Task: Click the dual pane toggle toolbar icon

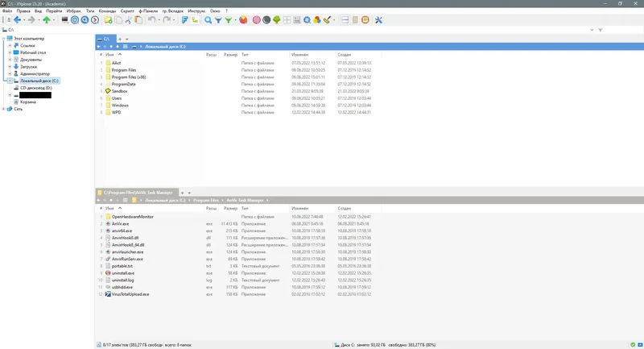Action: tap(345, 19)
